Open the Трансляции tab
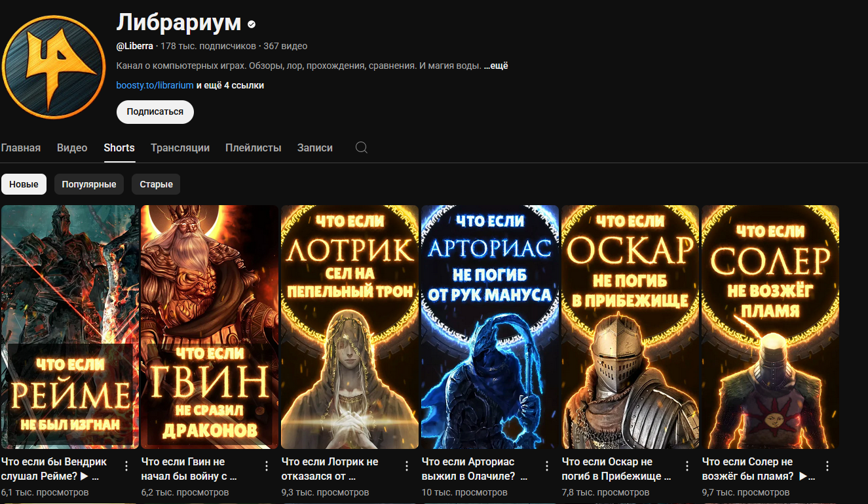Screen dimensions: 868x504 click(x=180, y=148)
